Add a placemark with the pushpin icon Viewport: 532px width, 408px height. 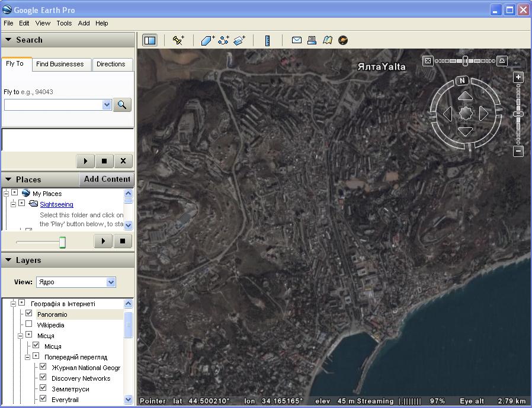click(x=178, y=40)
